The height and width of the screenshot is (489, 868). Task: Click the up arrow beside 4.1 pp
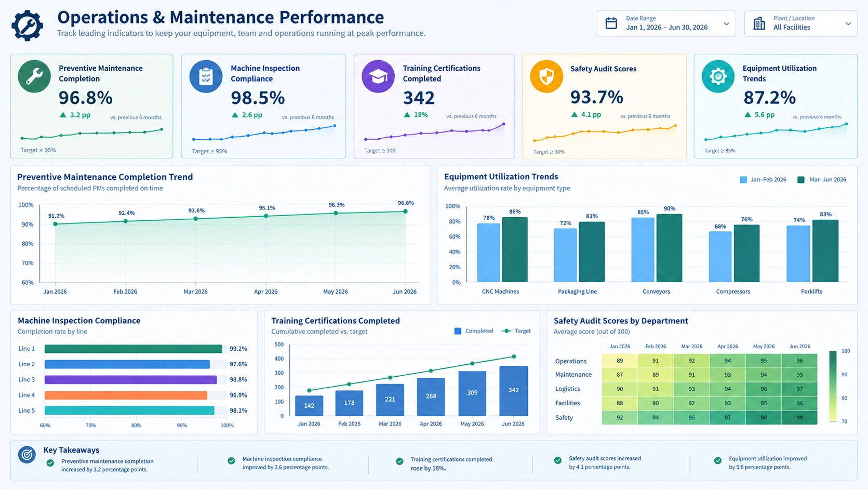click(574, 114)
